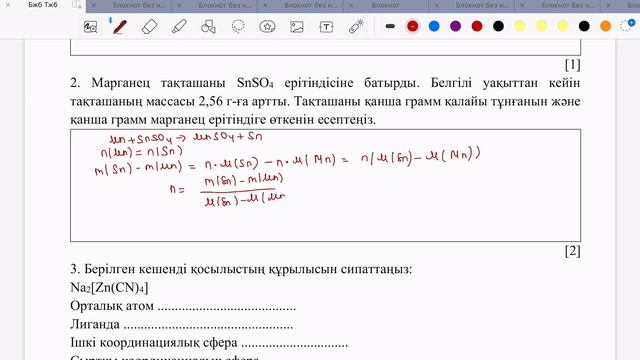Select the Laser pointer tool
The image size is (640, 360).
pyautogui.click(x=356, y=27)
